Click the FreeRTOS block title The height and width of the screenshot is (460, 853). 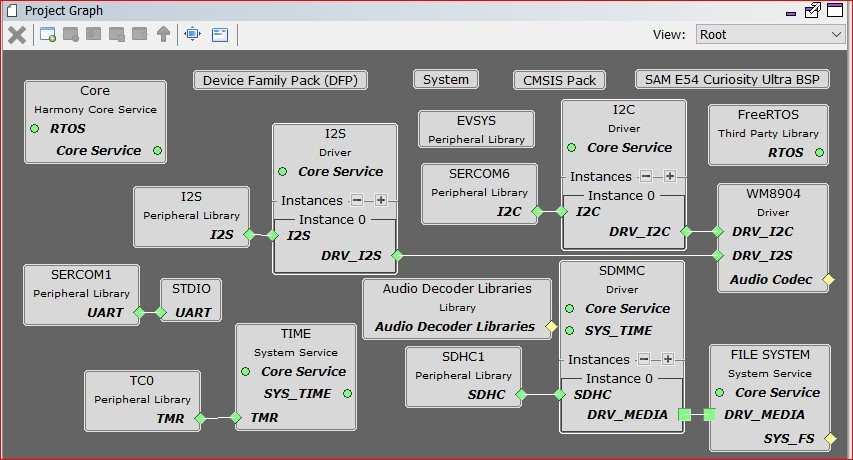pos(768,115)
